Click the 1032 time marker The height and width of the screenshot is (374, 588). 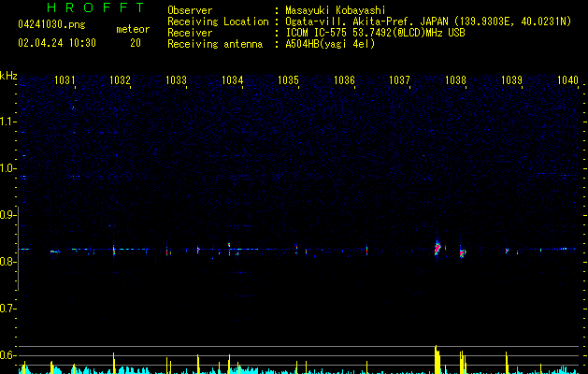120,80
